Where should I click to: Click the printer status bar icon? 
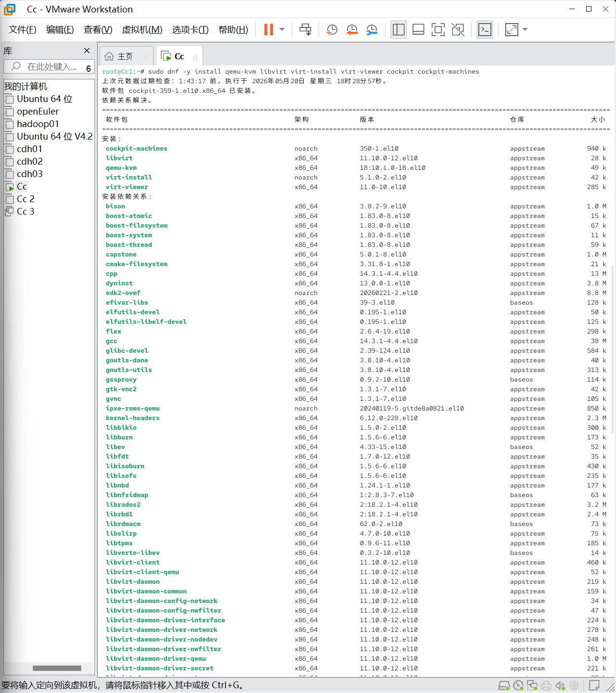pos(546,686)
